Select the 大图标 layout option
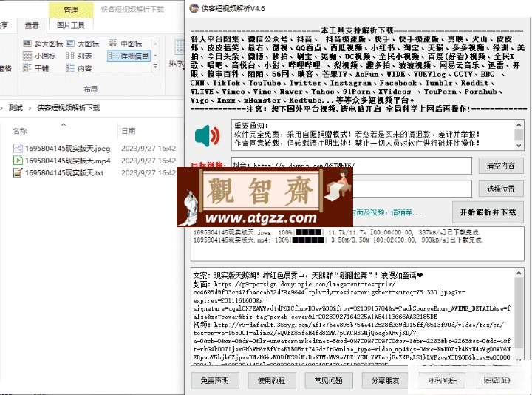The width and height of the screenshot is (532, 395). click(83, 44)
